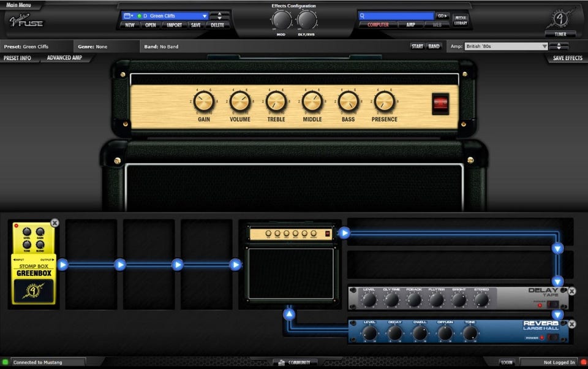Remove the Delay Tape rack effect
Viewport: 588px width, 369px height.
pyautogui.click(x=571, y=291)
